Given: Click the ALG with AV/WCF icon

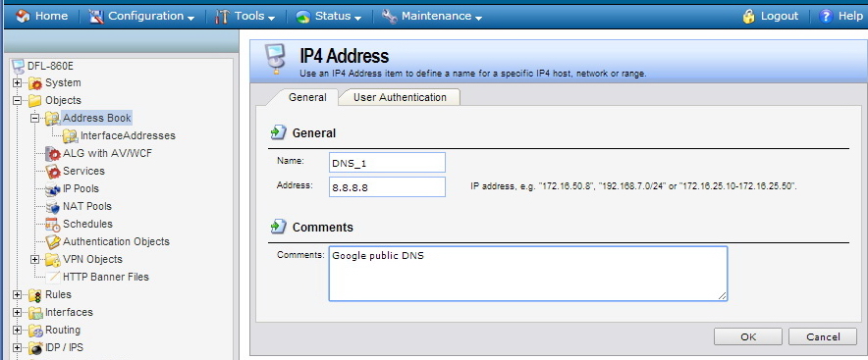Looking at the screenshot, I should coord(53,153).
